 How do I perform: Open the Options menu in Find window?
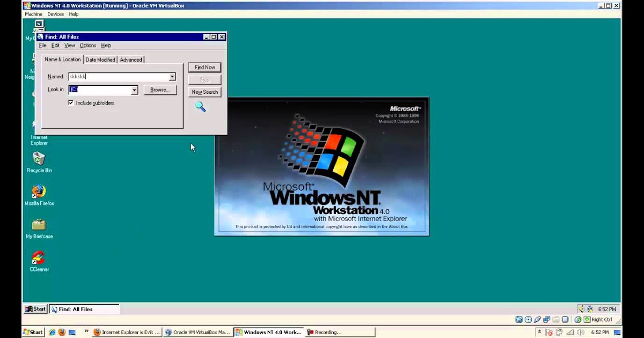[x=88, y=46]
